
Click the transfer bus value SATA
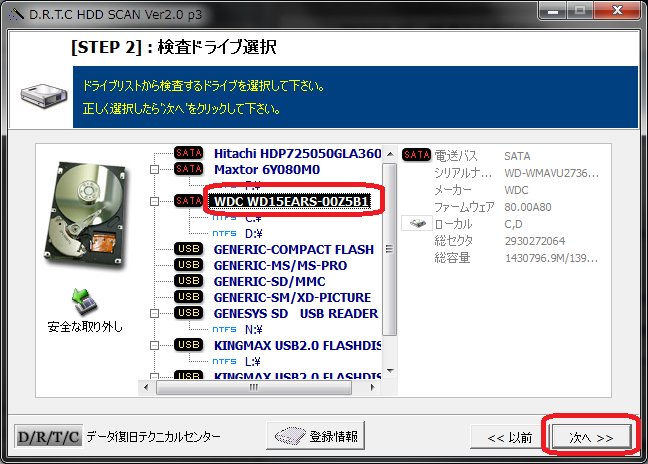click(x=517, y=156)
